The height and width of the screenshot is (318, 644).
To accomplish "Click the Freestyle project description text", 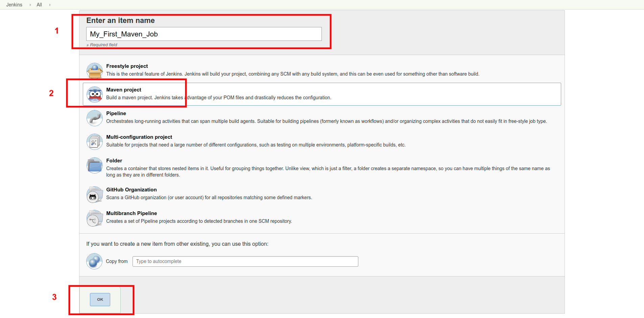I will tap(293, 74).
